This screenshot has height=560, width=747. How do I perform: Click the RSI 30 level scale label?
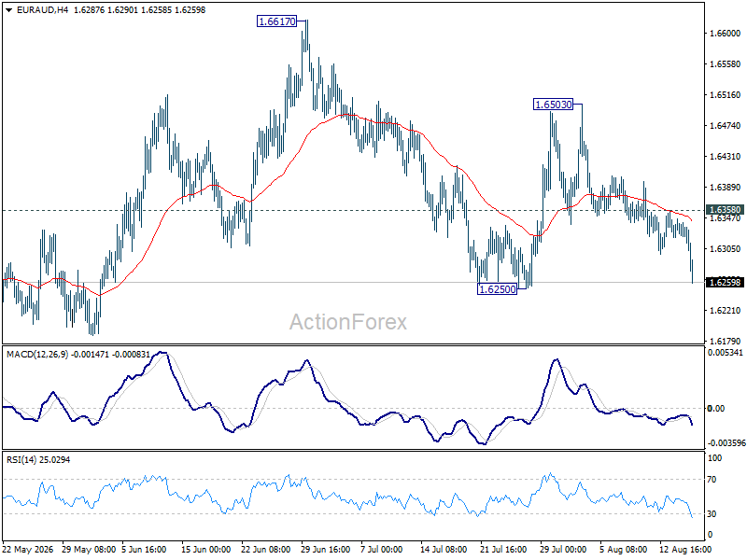pyautogui.click(x=712, y=514)
